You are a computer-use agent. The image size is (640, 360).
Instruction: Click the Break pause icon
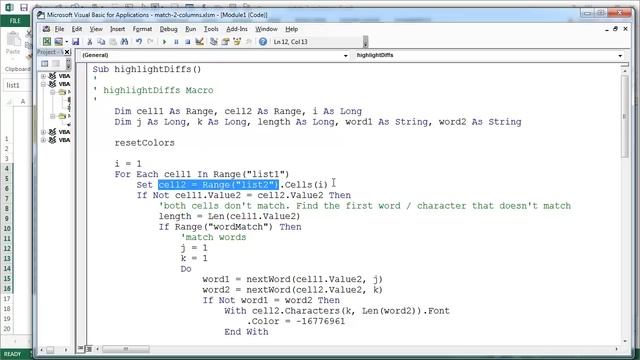tap(176, 42)
